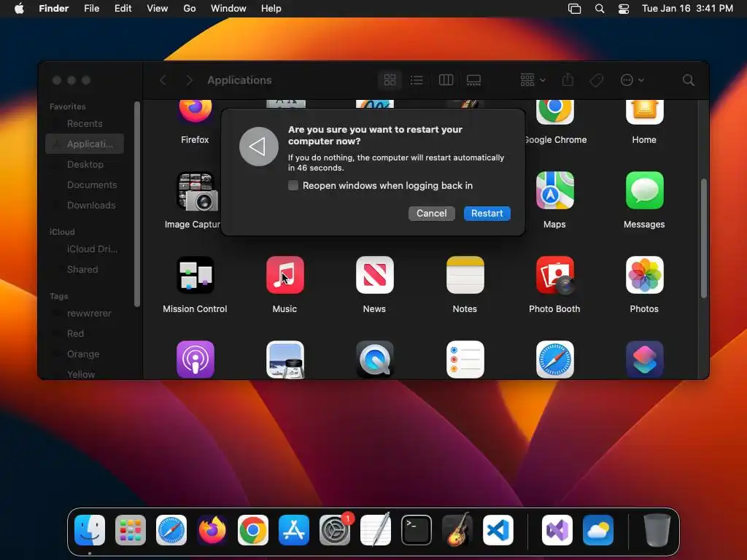747x560 pixels.
Task: Select the Photos app icon
Action: (644, 275)
